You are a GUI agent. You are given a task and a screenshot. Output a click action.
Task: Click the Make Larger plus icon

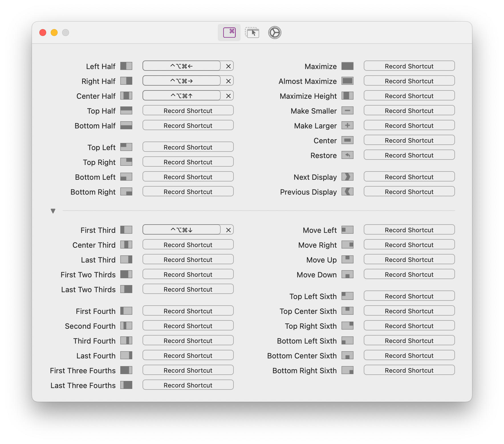click(347, 125)
